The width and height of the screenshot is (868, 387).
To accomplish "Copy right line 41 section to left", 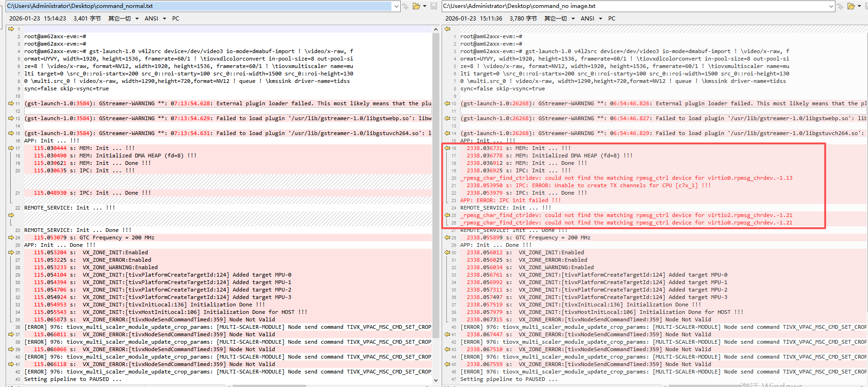I will coord(447,334).
